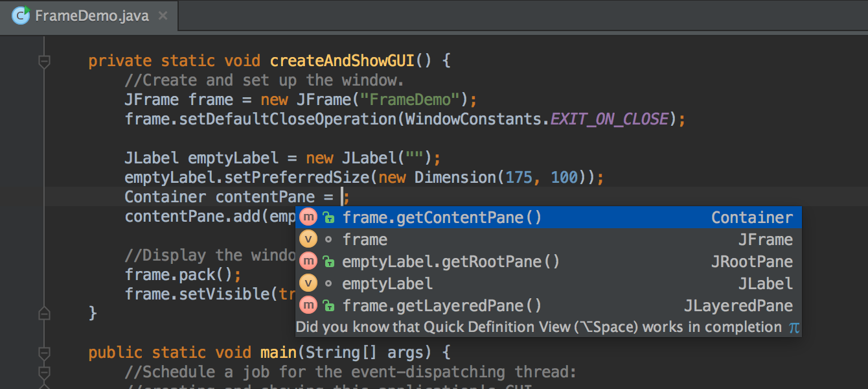Click the bottom-most fold arrow in the gutter

click(x=44, y=373)
